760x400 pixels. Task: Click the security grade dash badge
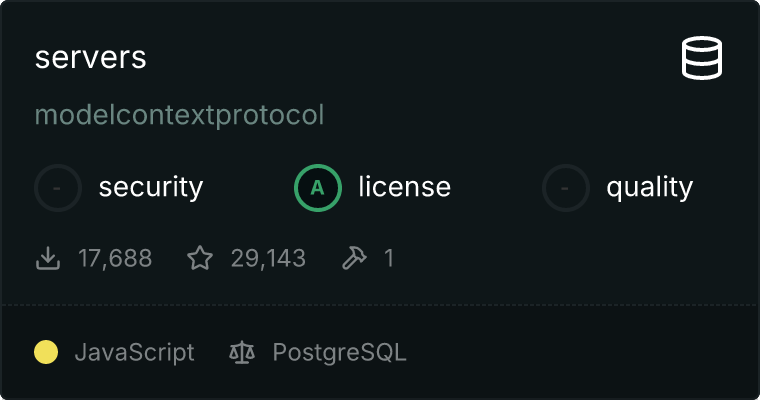pyautogui.click(x=58, y=187)
